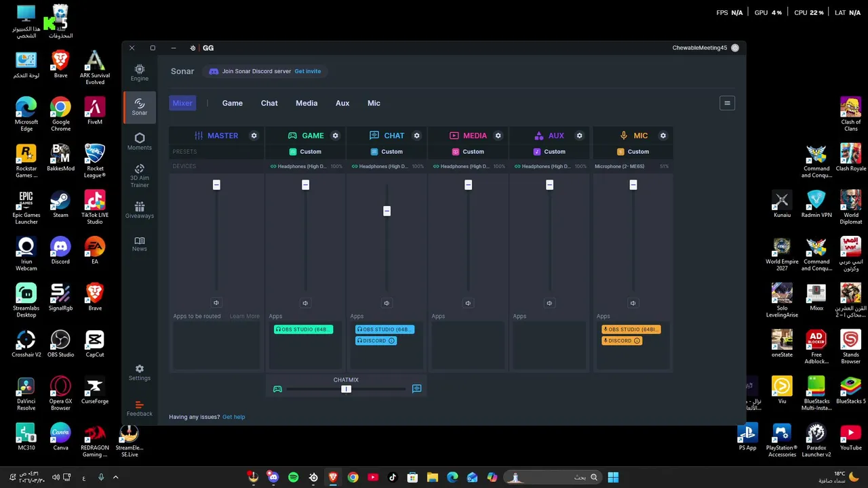The width and height of the screenshot is (868, 488).
Task: Switch to the Media tab
Action: point(307,103)
